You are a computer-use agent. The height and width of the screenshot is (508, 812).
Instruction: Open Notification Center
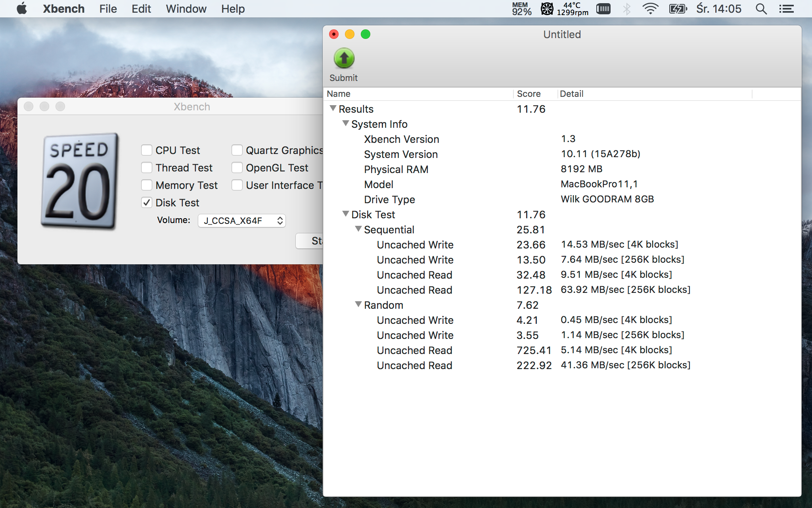click(786, 9)
